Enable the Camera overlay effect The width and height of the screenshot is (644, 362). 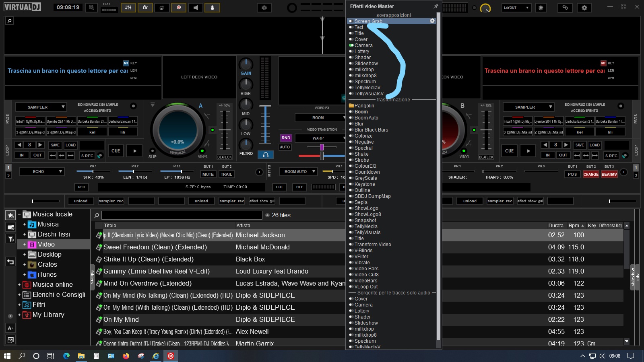click(363, 45)
